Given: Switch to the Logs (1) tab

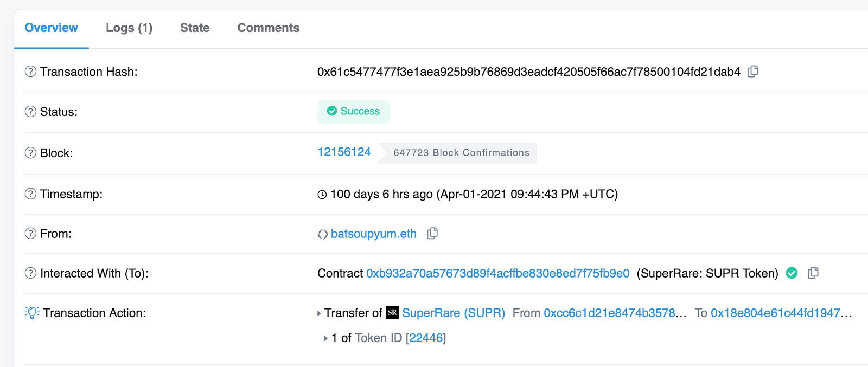Looking at the screenshot, I should pyautogui.click(x=129, y=28).
